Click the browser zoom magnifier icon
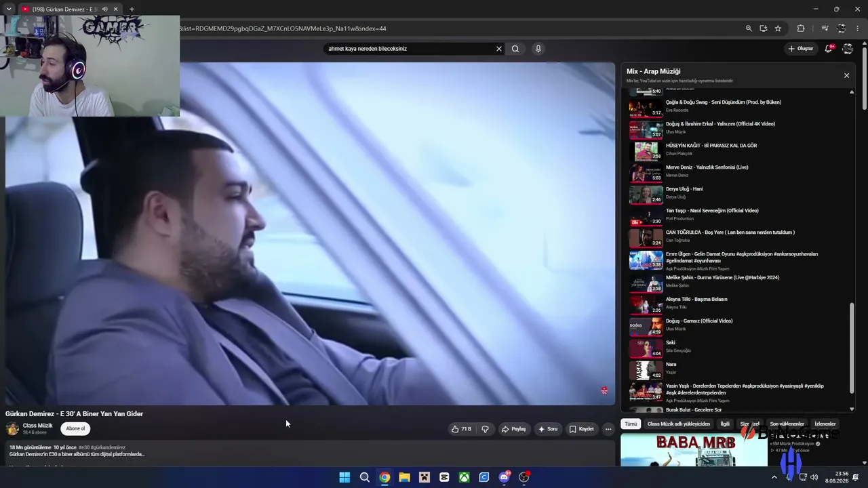Viewport: 868px width, 488px height. pos(749,28)
